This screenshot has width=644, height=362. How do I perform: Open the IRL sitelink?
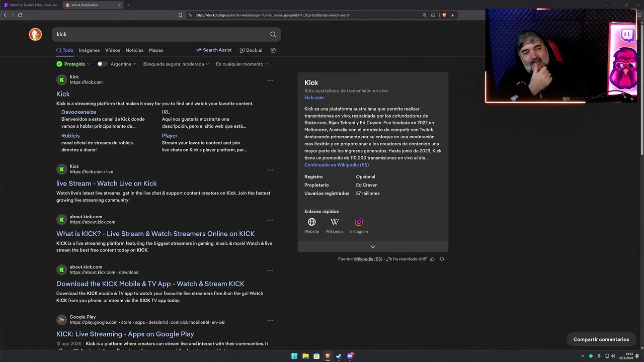click(x=166, y=112)
